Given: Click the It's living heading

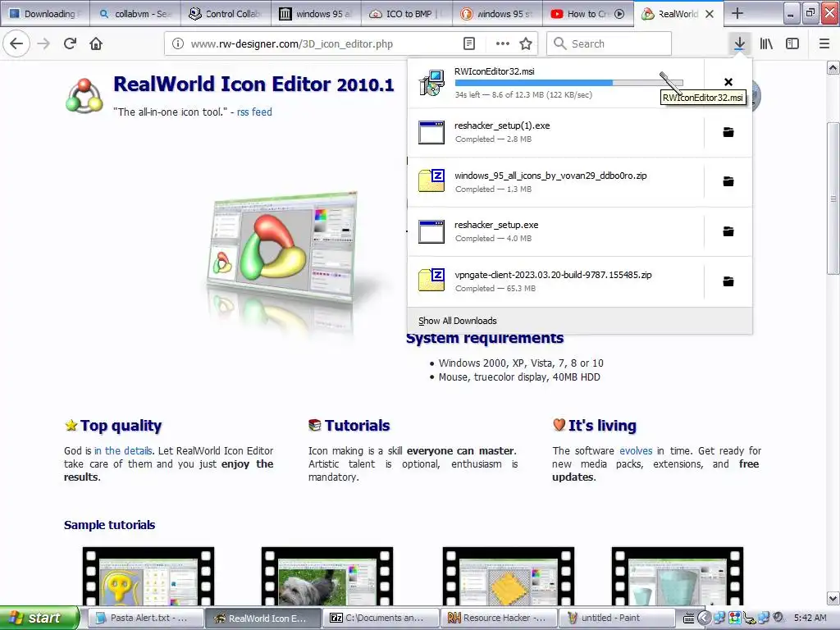Looking at the screenshot, I should point(602,426).
